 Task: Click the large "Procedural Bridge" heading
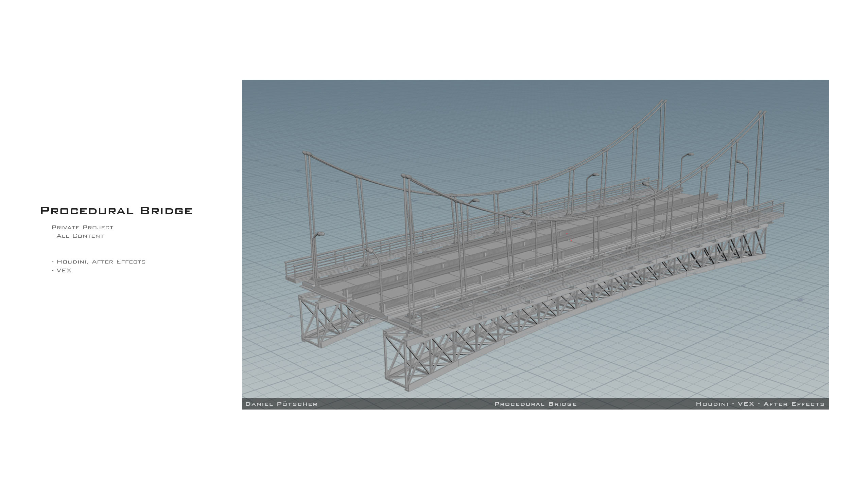pos(116,211)
